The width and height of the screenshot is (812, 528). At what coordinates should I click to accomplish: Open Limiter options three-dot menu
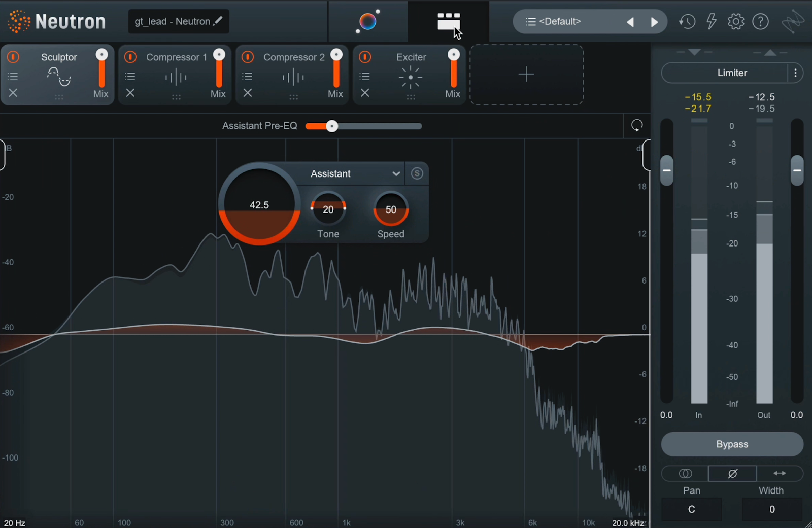point(795,73)
